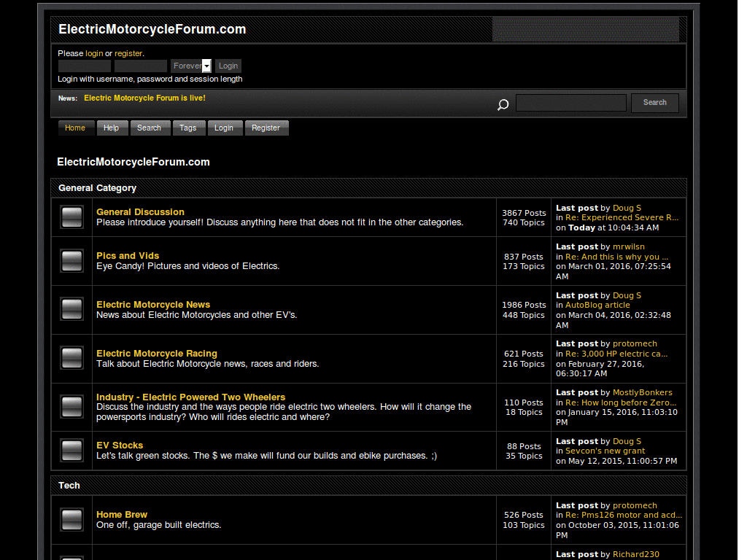Open the EV Stocks board
The height and width of the screenshot is (560, 747).
(x=120, y=446)
